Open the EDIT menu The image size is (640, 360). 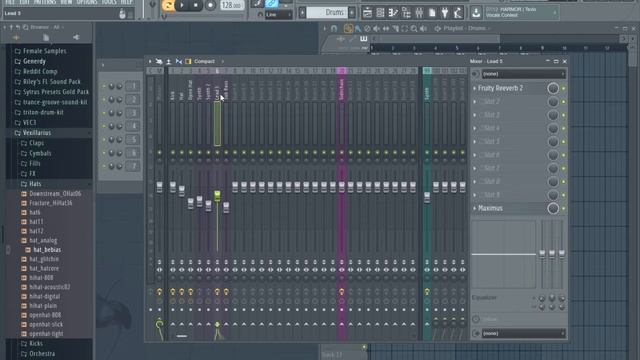click(x=24, y=2)
